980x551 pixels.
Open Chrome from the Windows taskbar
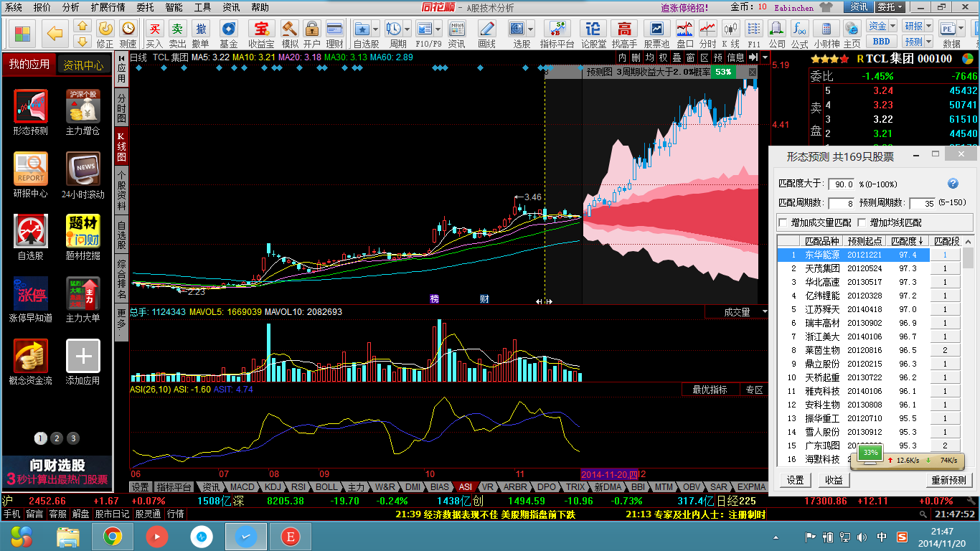112,537
